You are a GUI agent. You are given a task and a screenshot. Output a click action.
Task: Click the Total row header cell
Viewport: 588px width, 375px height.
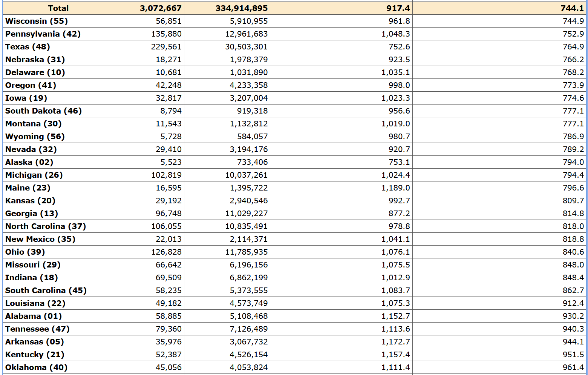(x=58, y=8)
